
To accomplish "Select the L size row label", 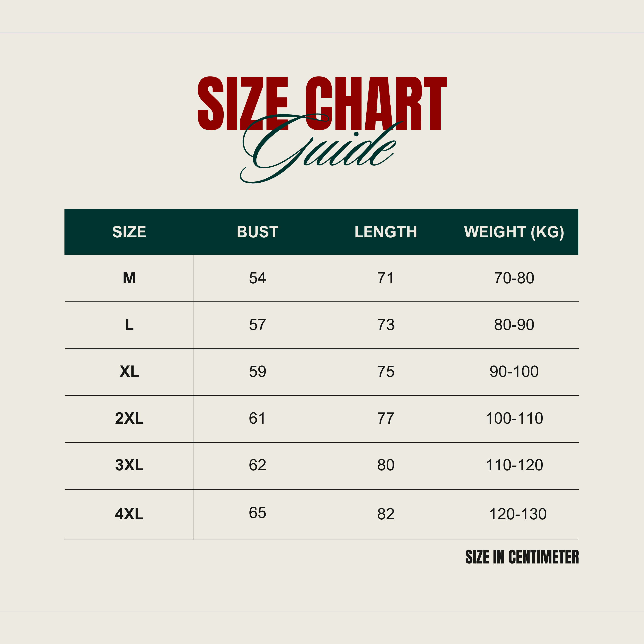I will [x=129, y=325].
